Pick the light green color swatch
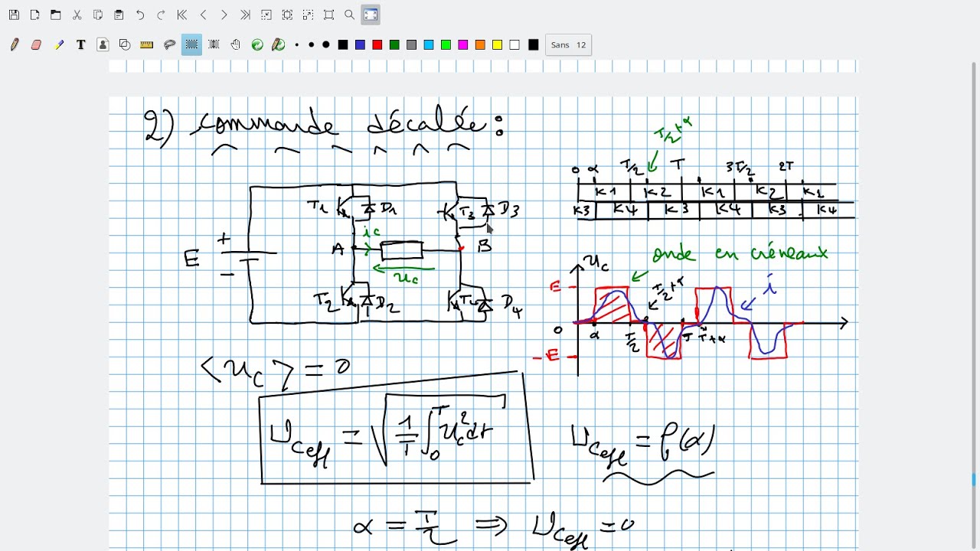Viewport: 980px width, 551px height. (x=446, y=45)
